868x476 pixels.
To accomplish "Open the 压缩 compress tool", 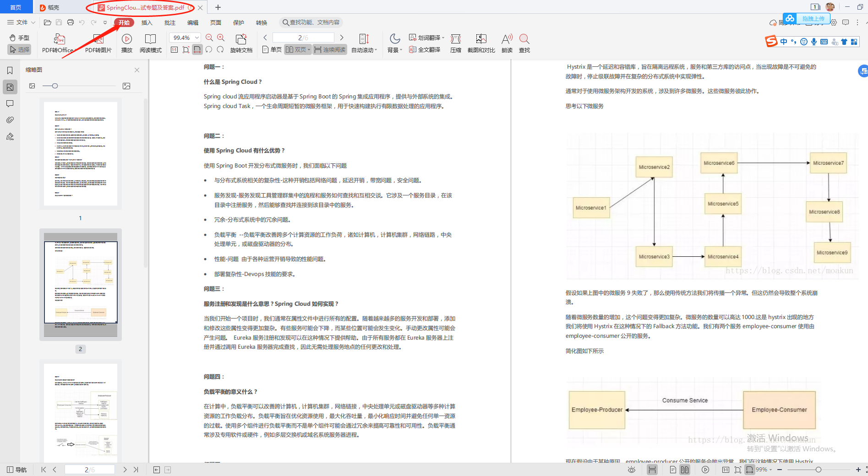I will point(456,43).
